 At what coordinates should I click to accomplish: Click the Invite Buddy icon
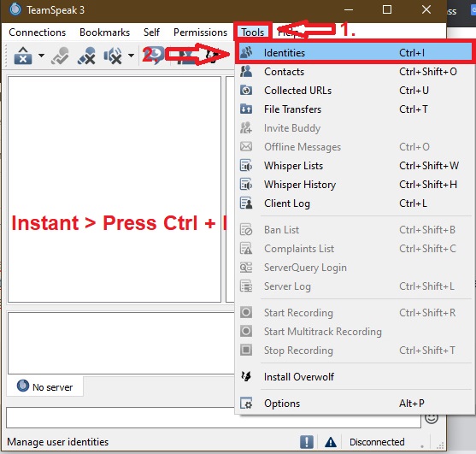click(246, 128)
